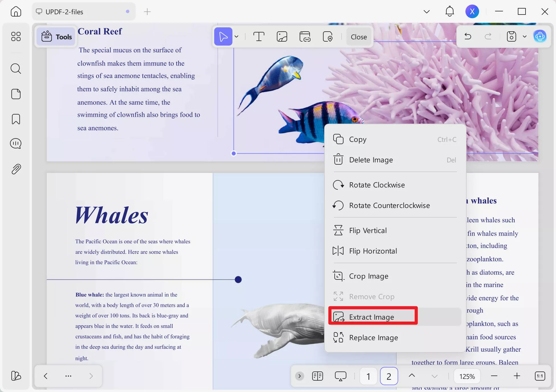Redo the last undone change
The width and height of the screenshot is (556, 392).
(488, 36)
